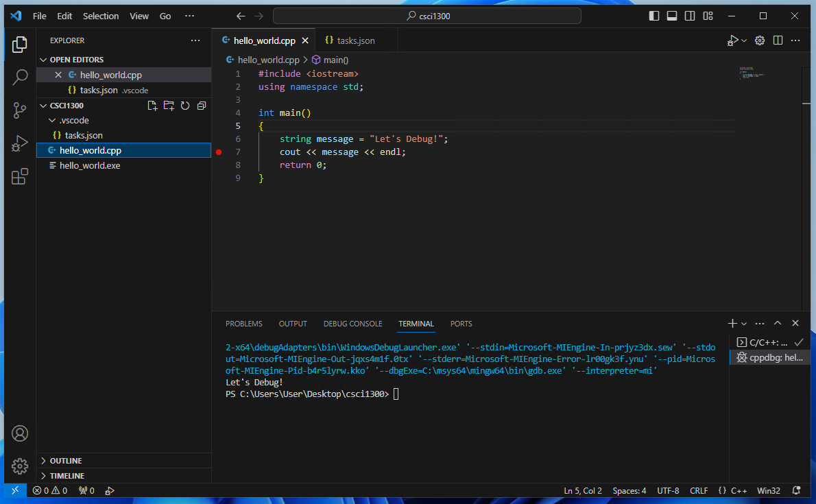This screenshot has width=816, height=504.
Task: Open Customize Layout in title bar
Action: click(708, 16)
